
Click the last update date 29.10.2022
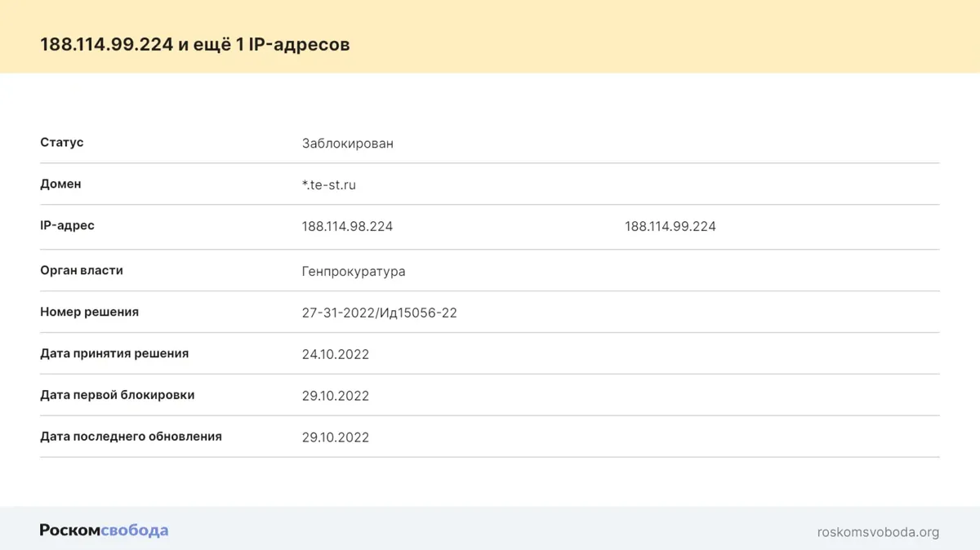[x=335, y=438]
